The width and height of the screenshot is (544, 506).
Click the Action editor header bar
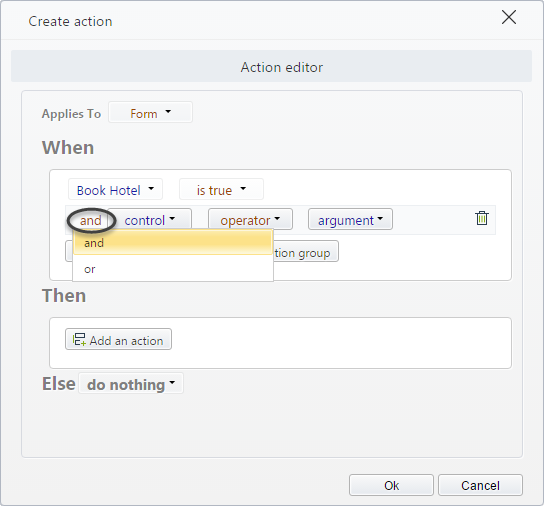pyautogui.click(x=271, y=66)
